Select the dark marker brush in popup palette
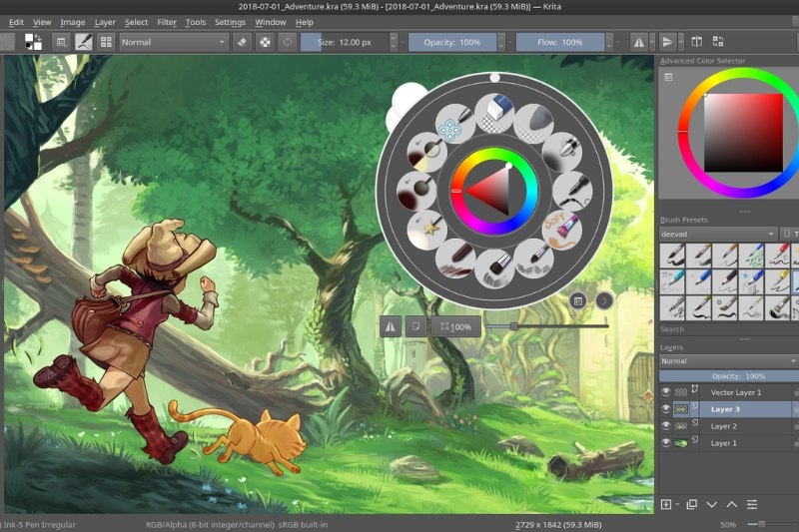This screenshot has width=799, height=532. pyautogui.click(x=455, y=259)
